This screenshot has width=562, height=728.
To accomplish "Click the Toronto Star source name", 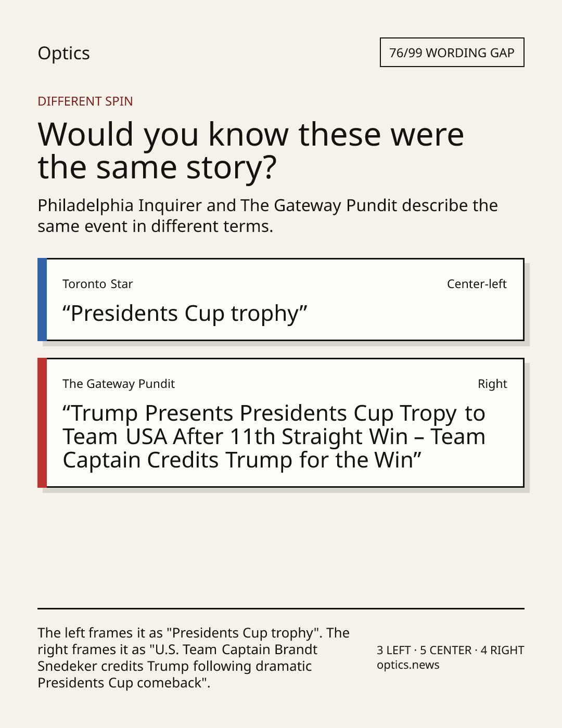I will 98,284.
